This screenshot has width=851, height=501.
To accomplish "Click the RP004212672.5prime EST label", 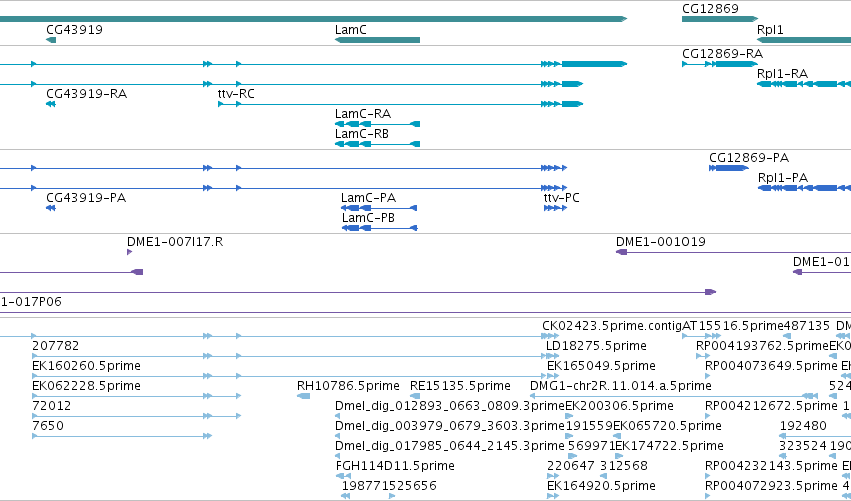I will tap(771, 407).
